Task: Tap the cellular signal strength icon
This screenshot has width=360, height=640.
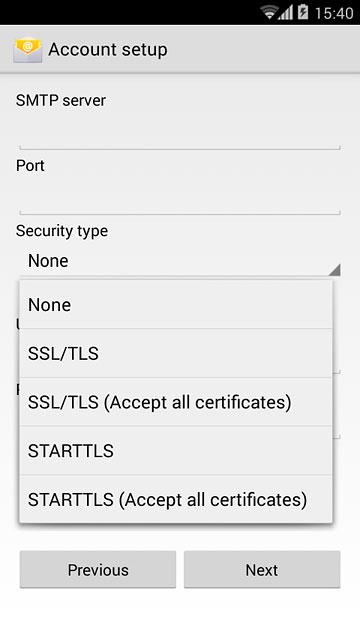Action: point(286,12)
